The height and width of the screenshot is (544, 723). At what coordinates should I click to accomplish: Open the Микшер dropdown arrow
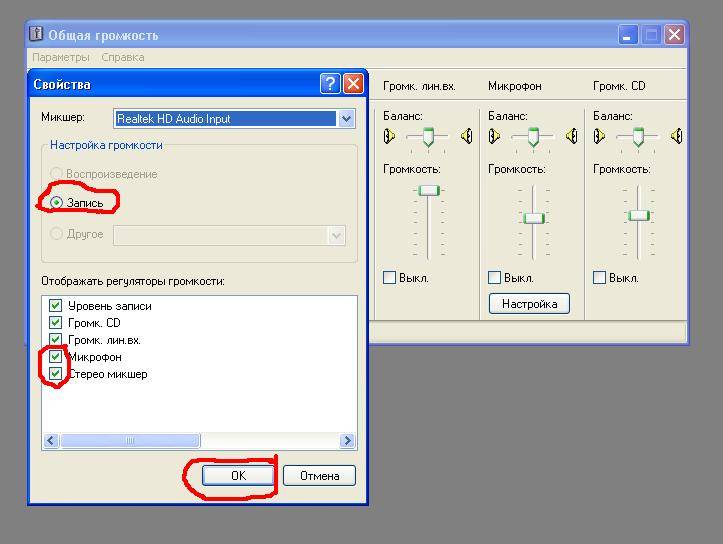(x=346, y=118)
